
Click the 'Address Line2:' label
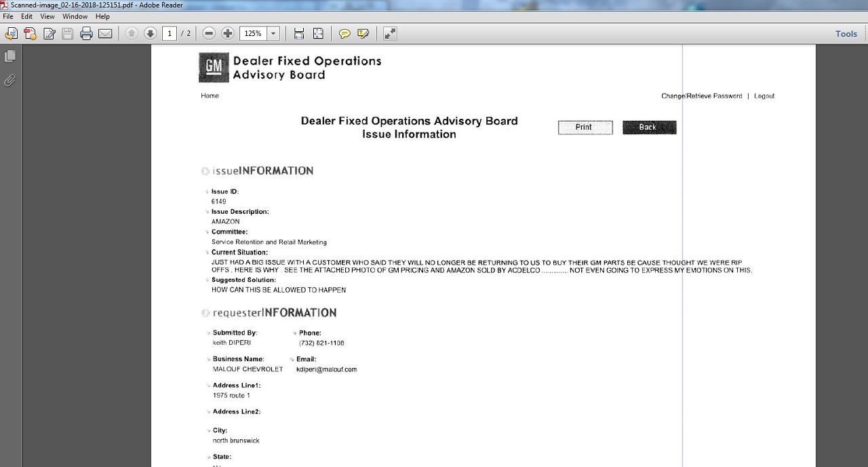pyautogui.click(x=237, y=412)
